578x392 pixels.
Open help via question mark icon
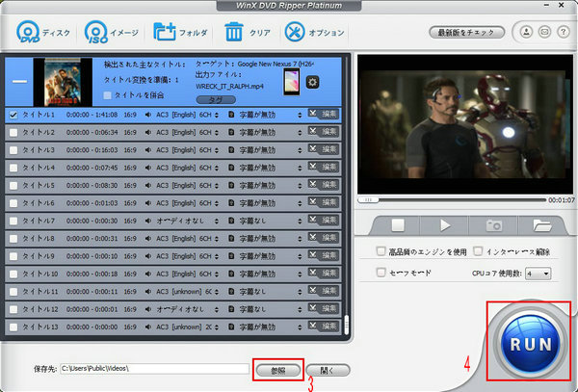click(x=563, y=32)
